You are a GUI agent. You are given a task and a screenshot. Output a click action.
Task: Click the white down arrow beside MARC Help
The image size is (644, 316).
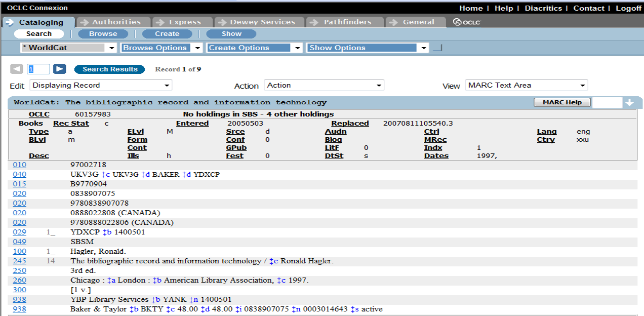(x=629, y=102)
